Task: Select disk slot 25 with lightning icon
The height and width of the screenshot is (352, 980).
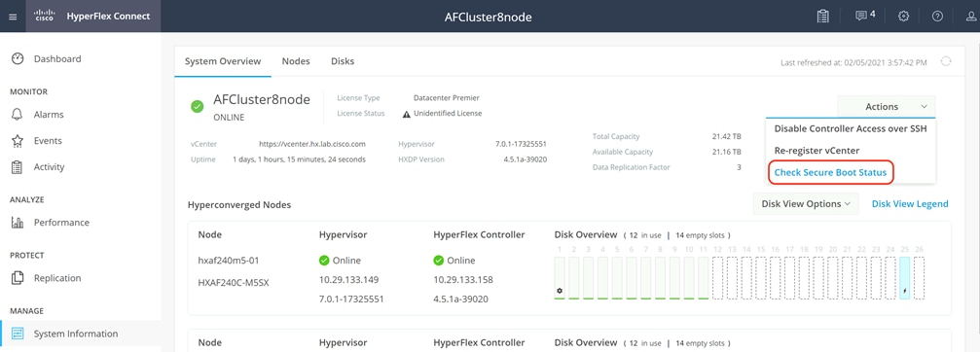Action: point(904,278)
